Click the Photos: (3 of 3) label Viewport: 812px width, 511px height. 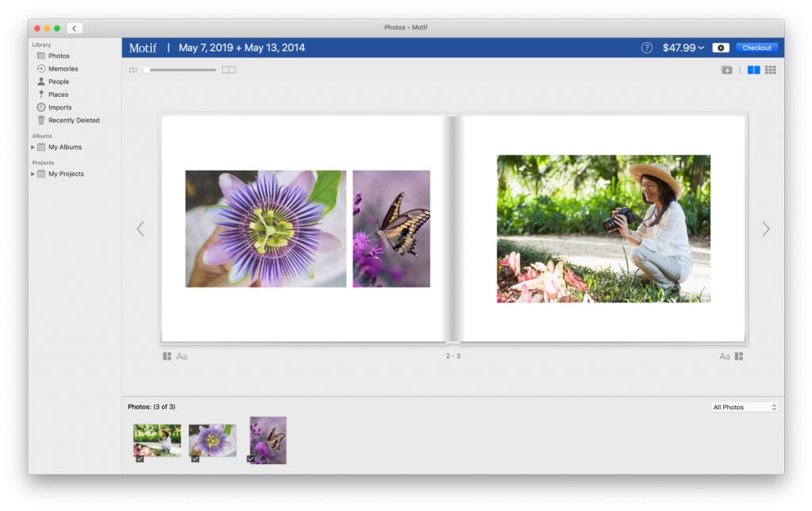pyautogui.click(x=151, y=407)
